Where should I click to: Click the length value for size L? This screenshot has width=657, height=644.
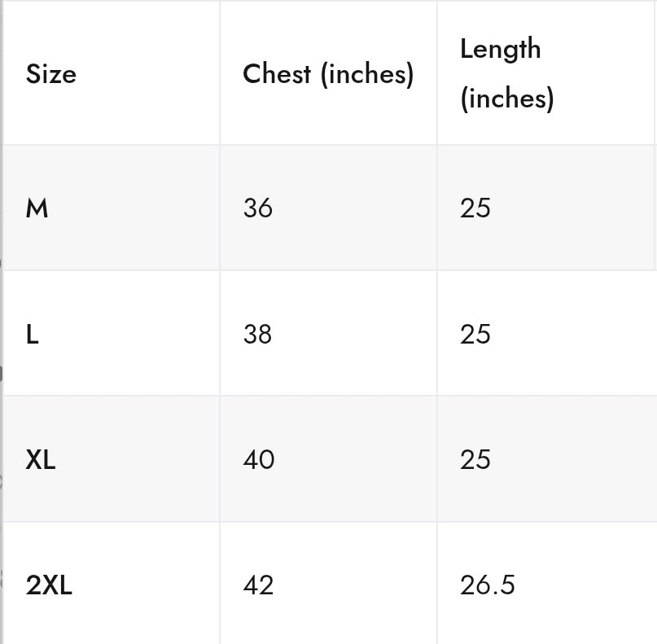coord(475,334)
